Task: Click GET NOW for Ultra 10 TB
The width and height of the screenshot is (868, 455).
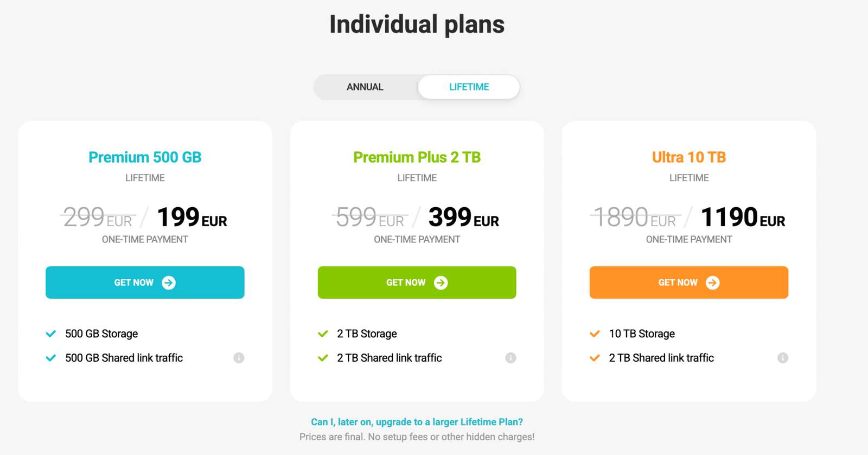Action: coord(688,283)
